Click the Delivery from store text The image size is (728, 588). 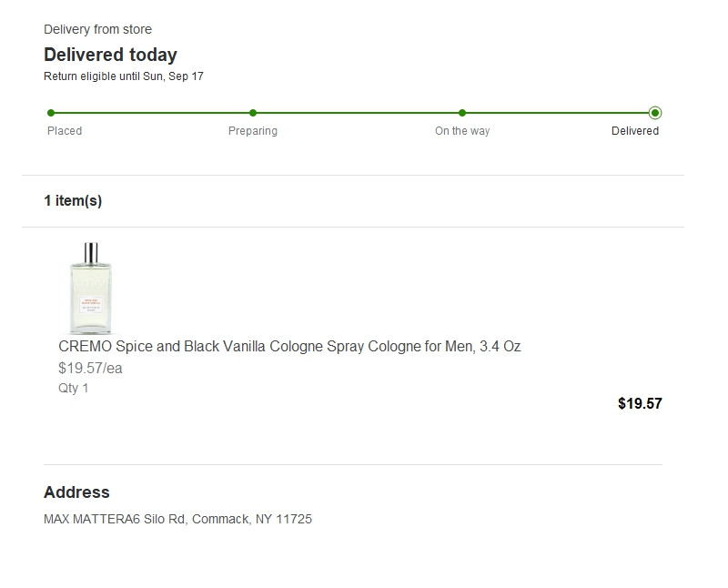click(97, 30)
